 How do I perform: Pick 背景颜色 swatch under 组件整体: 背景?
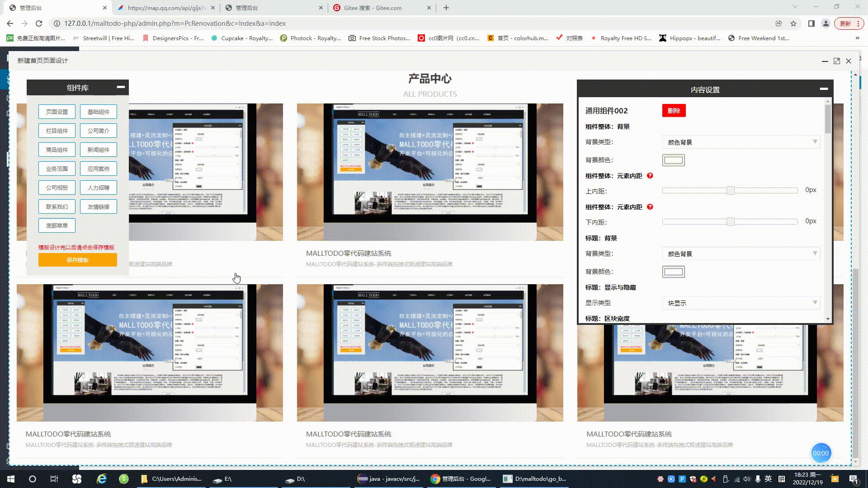pyautogui.click(x=673, y=160)
